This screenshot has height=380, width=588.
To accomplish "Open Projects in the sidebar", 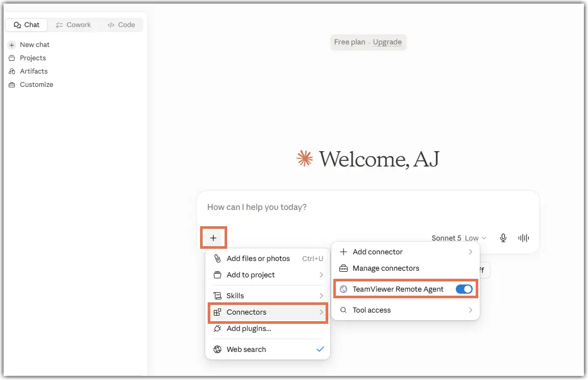I will [33, 58].
